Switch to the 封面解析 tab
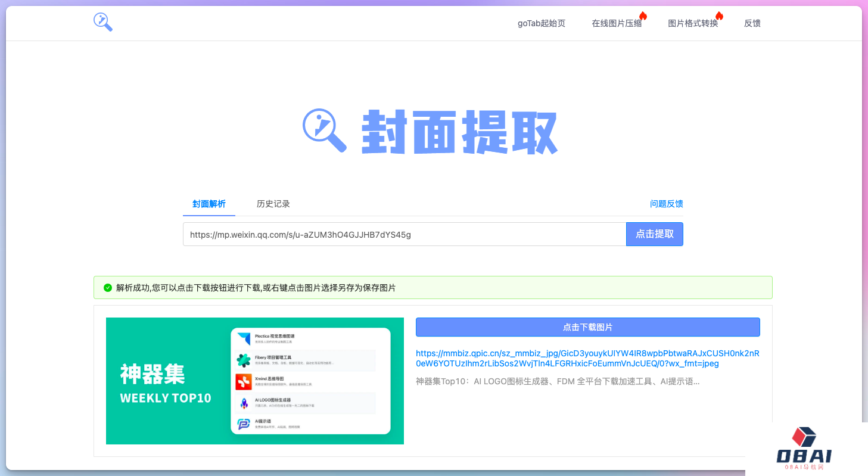This screenshot has height=476, width=868. point(209,204)
